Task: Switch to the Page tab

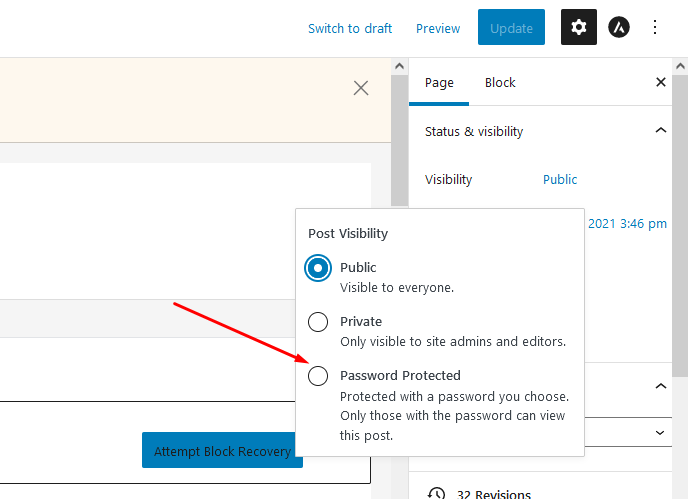Action: click(439, 83)
